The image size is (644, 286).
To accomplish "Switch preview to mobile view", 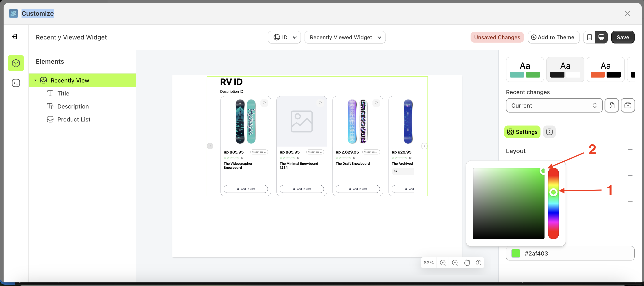I will click(x=589, y=37).
